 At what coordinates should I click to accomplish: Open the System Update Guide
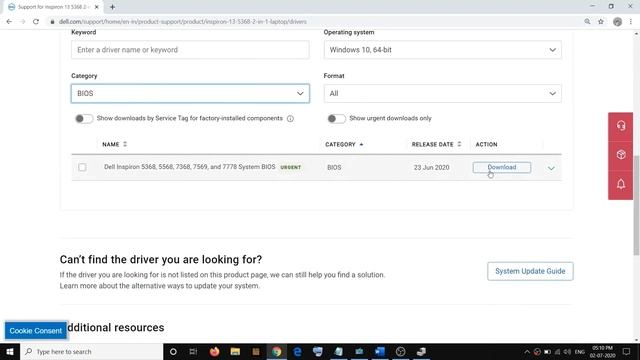click(530, 271)
